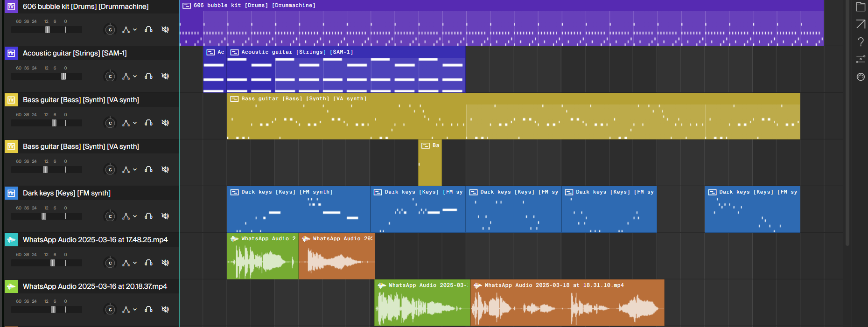The height and width of the screenshot is (327, 868).
Task: Expand automation dropdown chevron on 606 bubble kit
Action: (x=135, y=30)
